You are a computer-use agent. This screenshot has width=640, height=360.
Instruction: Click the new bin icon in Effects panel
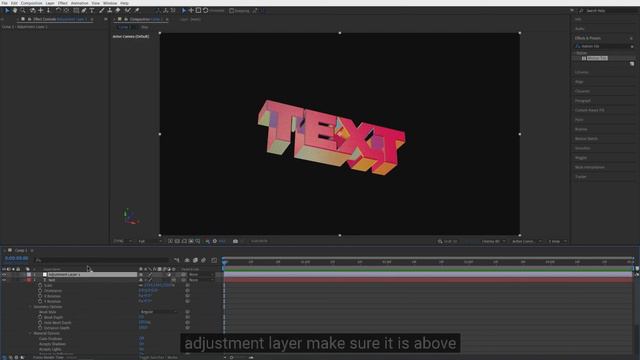click(632, 64)
